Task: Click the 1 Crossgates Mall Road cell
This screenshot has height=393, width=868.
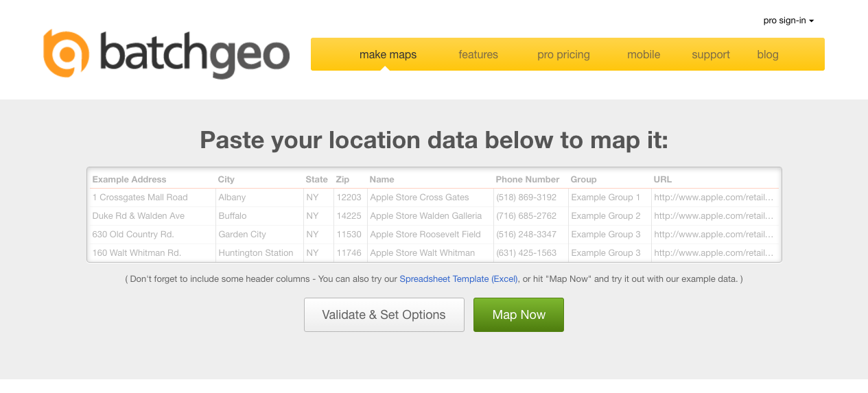Action: tap(153, 198)
